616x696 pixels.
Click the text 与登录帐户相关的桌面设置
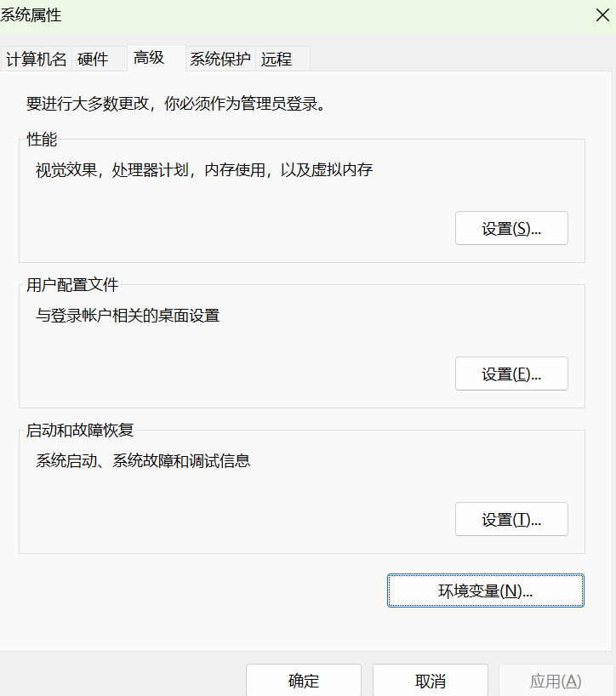pos(128,316)
